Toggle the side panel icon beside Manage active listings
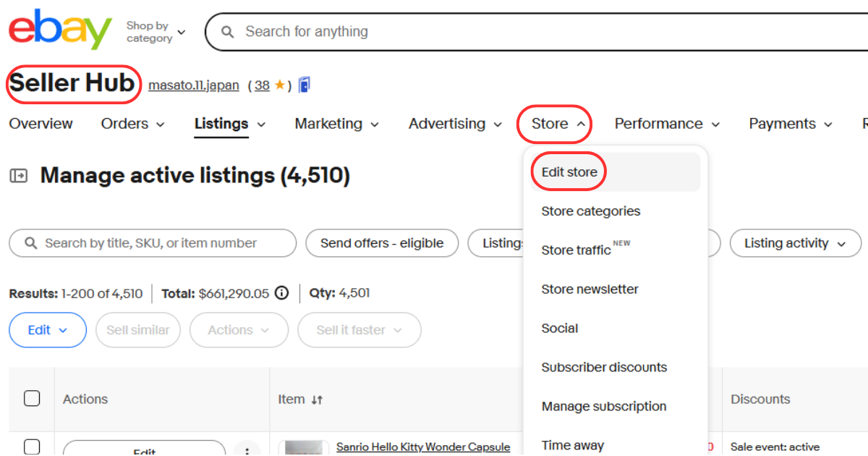 [x=18, y=176]
